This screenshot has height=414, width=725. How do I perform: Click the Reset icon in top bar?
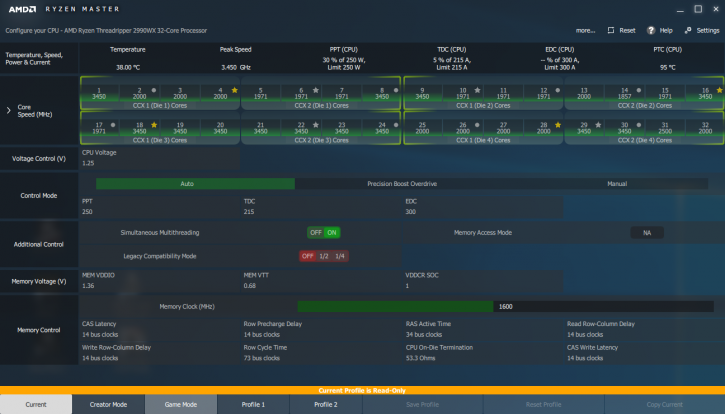pos(611,30)
